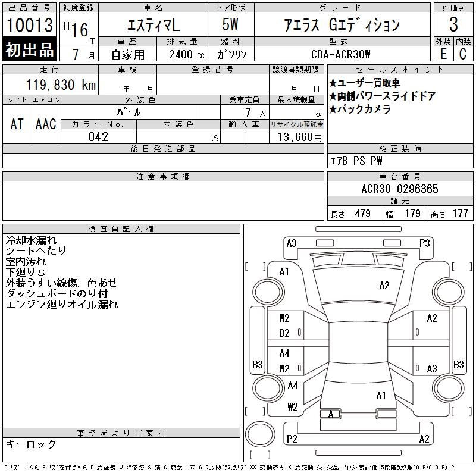Select the 初出品 black label
The image size is (476, 476).
pyautogui.click(x=29, y=49)
